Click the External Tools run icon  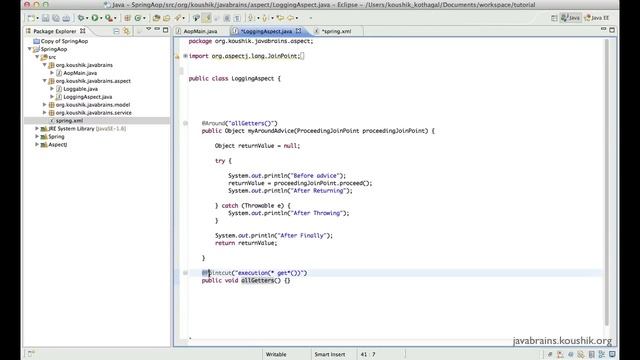(x=108, y=18)
